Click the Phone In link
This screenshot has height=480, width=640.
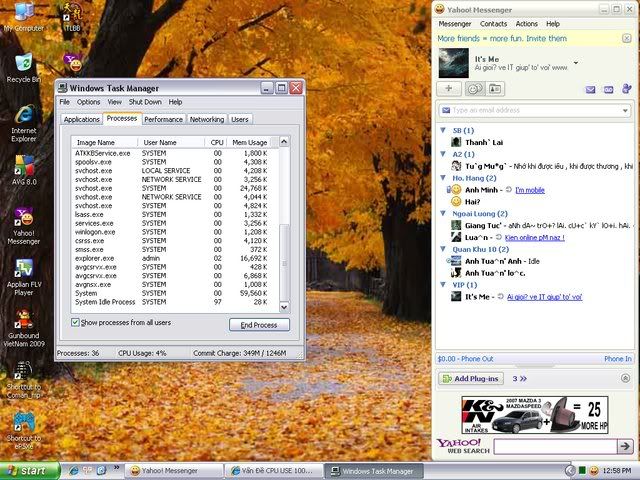pos(618,359)
